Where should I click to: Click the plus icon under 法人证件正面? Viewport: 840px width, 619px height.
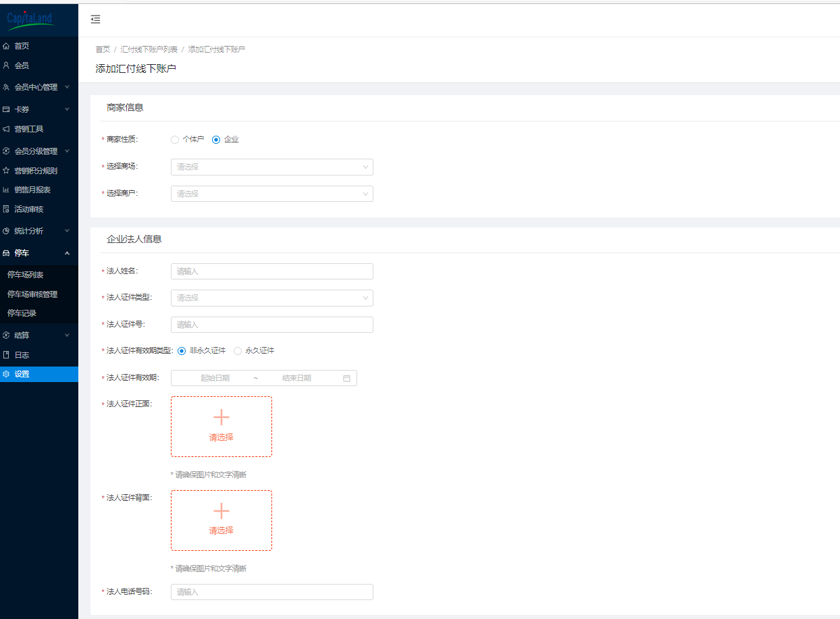[221, 417]
